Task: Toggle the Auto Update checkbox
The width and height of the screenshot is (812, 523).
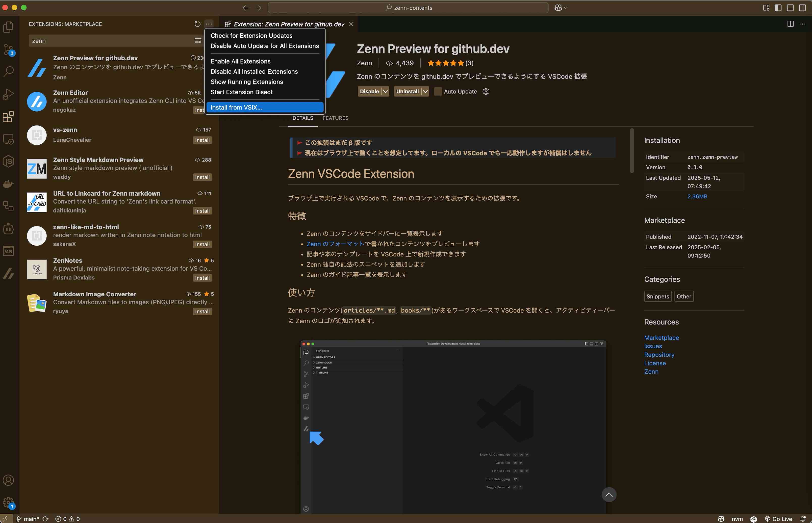Action: [x=438, y=91]
